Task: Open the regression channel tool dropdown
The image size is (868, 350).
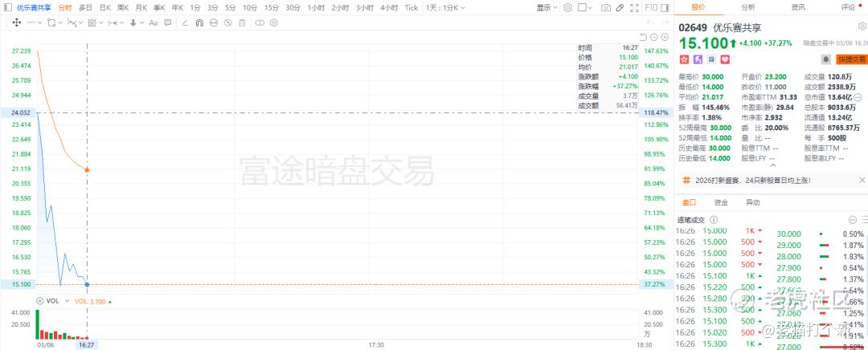Action: click(100, 22)
